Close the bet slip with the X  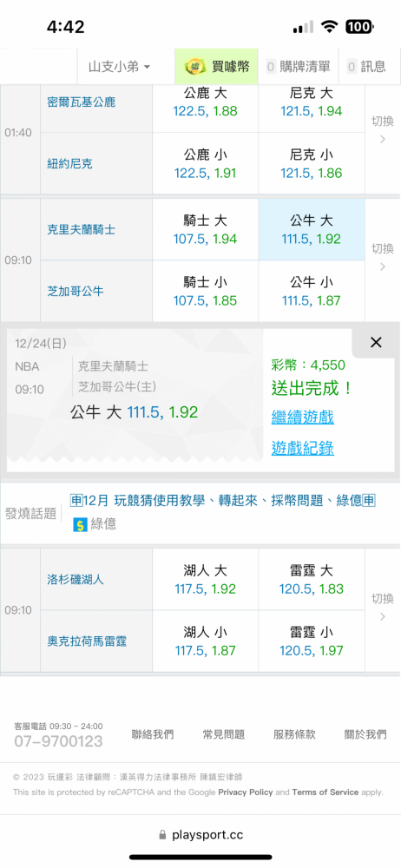(376, 343)
